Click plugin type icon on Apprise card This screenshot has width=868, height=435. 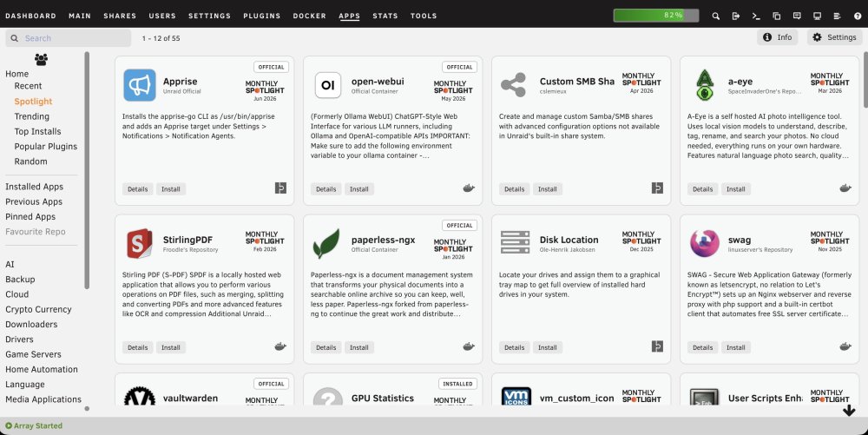pyautogui.click(x=280, y=188)
